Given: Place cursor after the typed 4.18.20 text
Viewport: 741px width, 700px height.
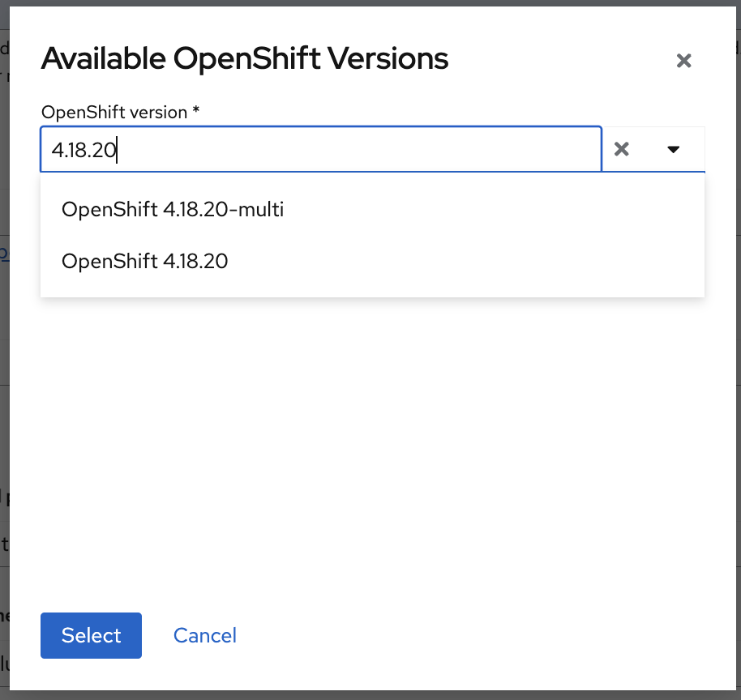Looking at the screenshot, I should (x=118, y=150).
